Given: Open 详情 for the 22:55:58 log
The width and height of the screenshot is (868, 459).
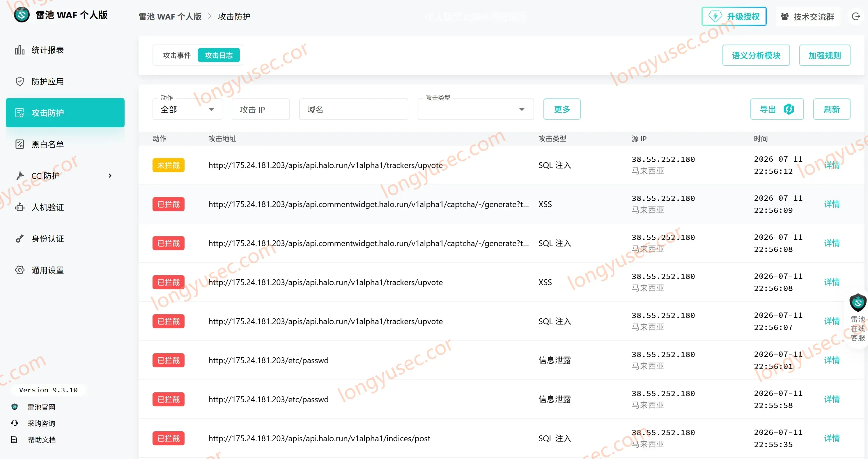Looking at the screenshot, I should pos(832,399).
